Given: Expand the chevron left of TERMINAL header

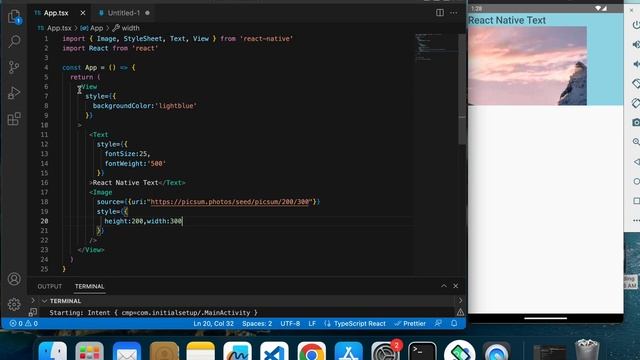Looking at the screenshot, I should pos(33,301).
